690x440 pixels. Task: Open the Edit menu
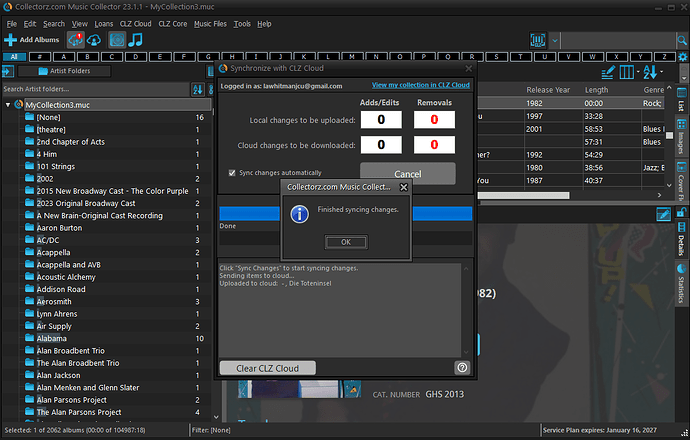(x=30, y=24)
